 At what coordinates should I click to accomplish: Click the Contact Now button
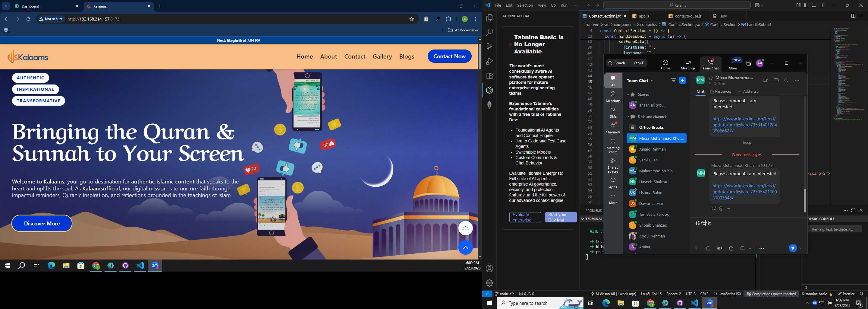[x=449, y=56]
